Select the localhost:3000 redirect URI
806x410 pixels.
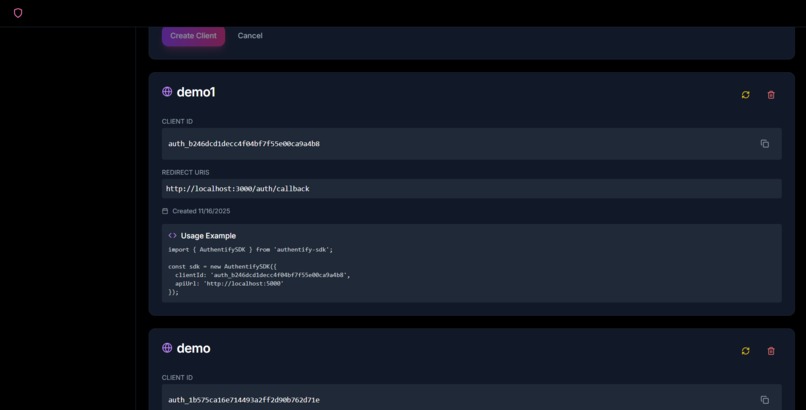pos(237,189)
